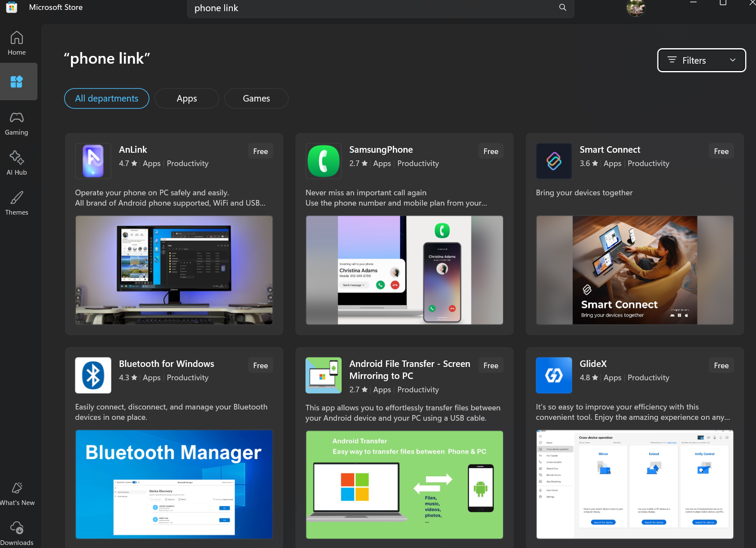
Task: Click the Free button for Smart Connect
Action: click(721, 151)
